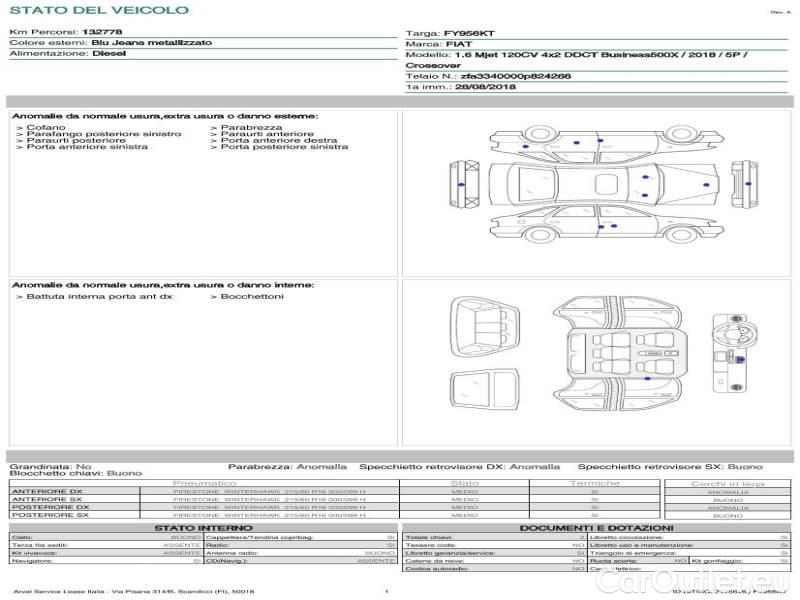The height and width of the screenshot is (600, 800).
Task: Click the Targa FY956KT field
Action: pos(449,33)
